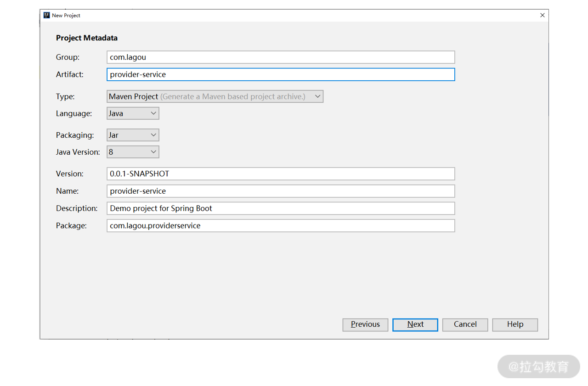
Task: Cancel the new project wizard
Action: pos(465,324)
